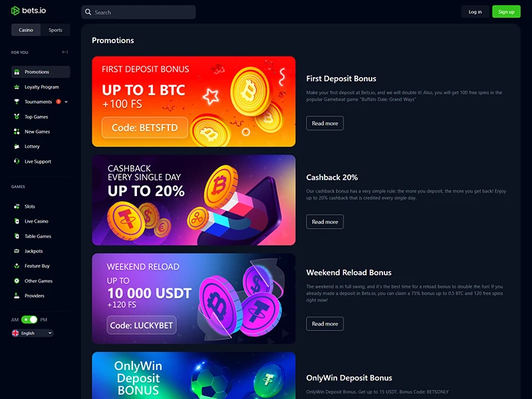Screen dimensions: 532x399
Task: Click the bets.io logo icon
Action: [15, 11]
